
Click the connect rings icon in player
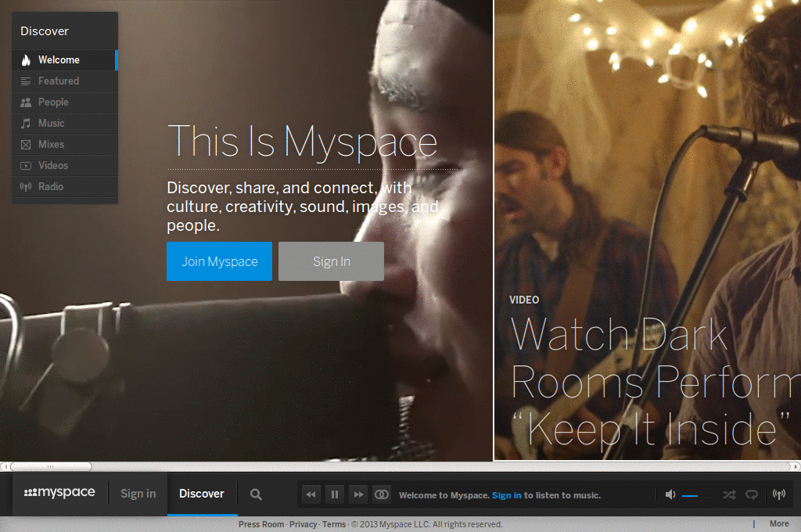coord(382,494)
